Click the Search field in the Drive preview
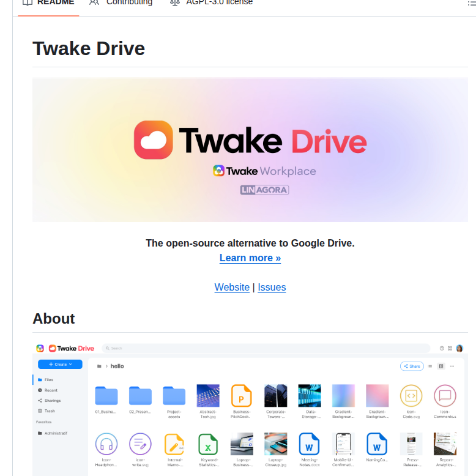This screenshot has height=476, width=476. point(266,348)
